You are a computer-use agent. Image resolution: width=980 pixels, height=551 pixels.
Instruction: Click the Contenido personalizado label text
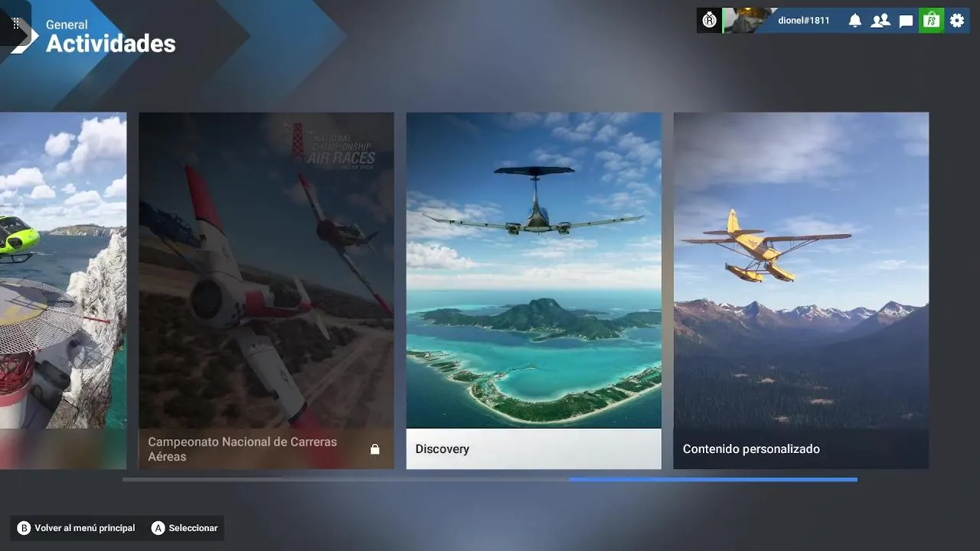[x=751, y=449]
